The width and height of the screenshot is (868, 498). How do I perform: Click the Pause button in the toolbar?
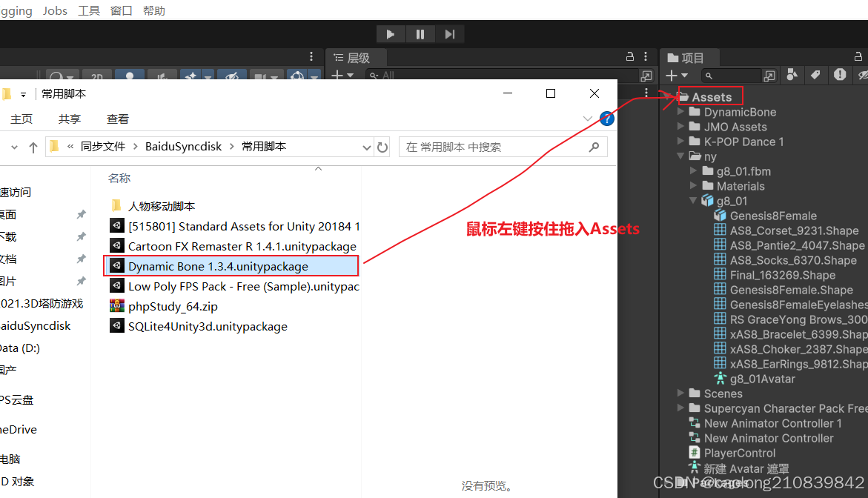(x=420, y=33)
